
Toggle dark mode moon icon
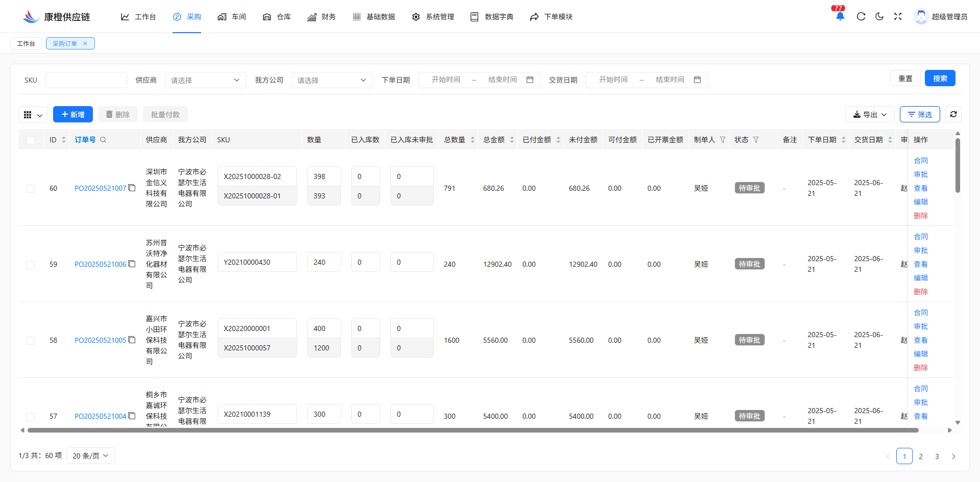(x=879, y=16)
